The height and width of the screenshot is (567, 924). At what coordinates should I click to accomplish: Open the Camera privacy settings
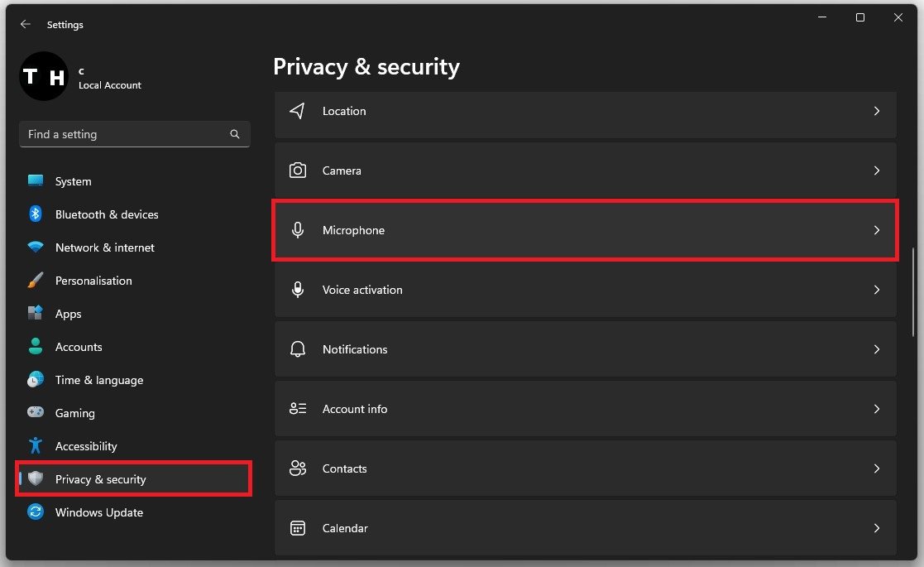[585, 171]
